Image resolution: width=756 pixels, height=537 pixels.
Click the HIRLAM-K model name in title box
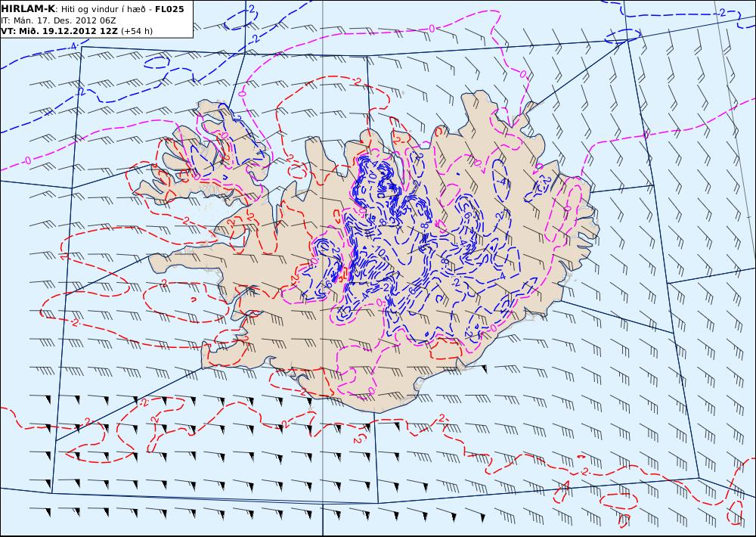[x=29, y=9]
